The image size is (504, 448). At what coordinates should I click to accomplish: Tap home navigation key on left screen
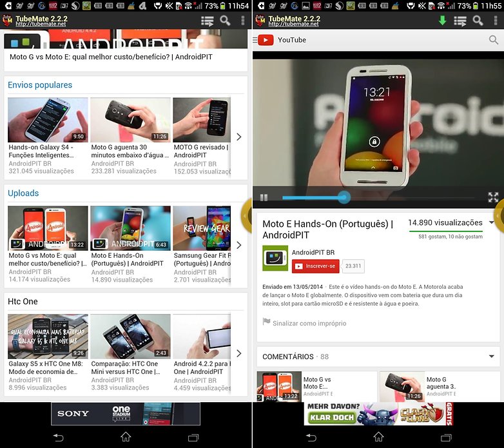(126, 437)
